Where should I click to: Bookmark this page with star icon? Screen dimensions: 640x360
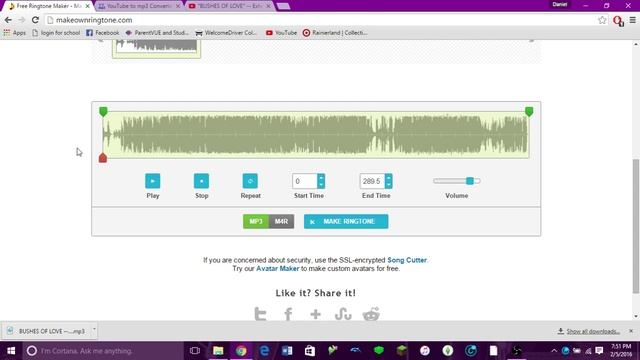pos(602,20)
